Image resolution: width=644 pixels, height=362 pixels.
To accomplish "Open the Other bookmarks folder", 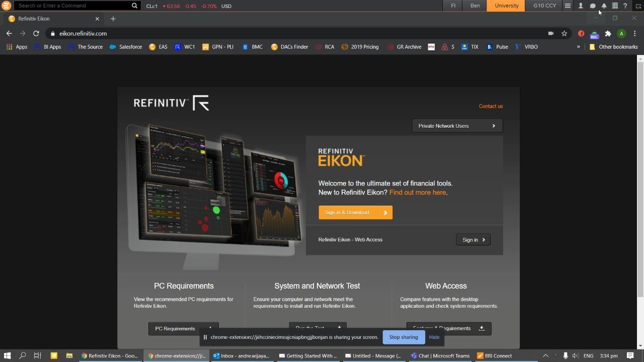I will tap(613, 47).
